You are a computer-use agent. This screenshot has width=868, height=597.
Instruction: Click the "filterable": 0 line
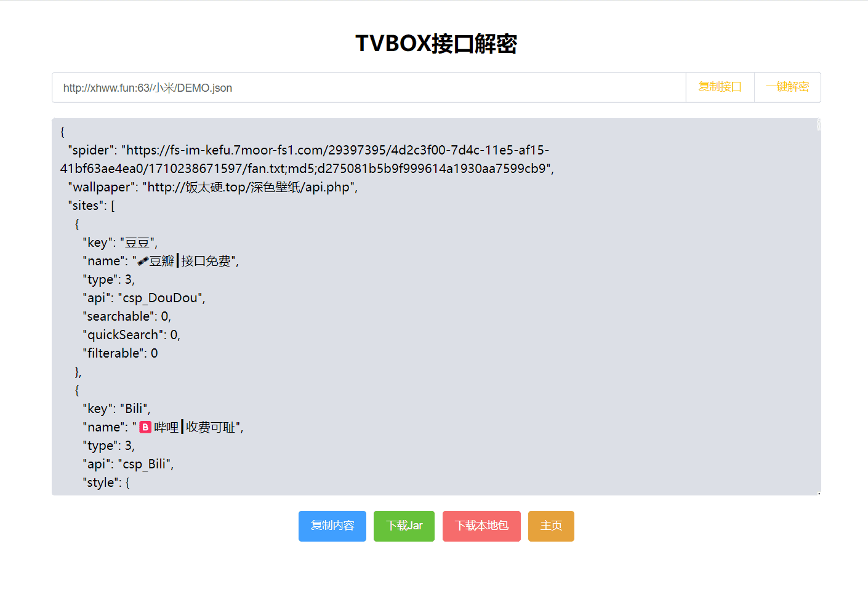120,353
